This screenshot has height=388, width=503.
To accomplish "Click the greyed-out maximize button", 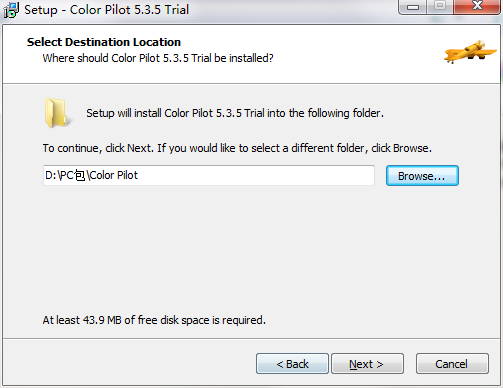I will 440,7.
